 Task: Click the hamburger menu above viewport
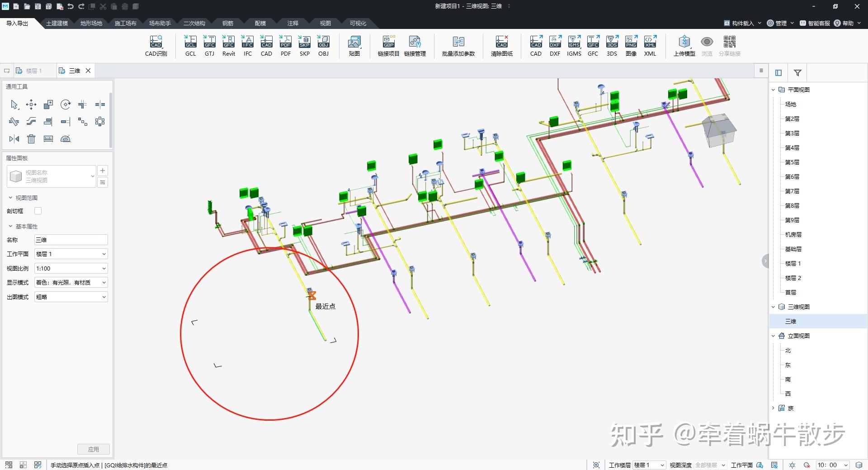point(761,71)
